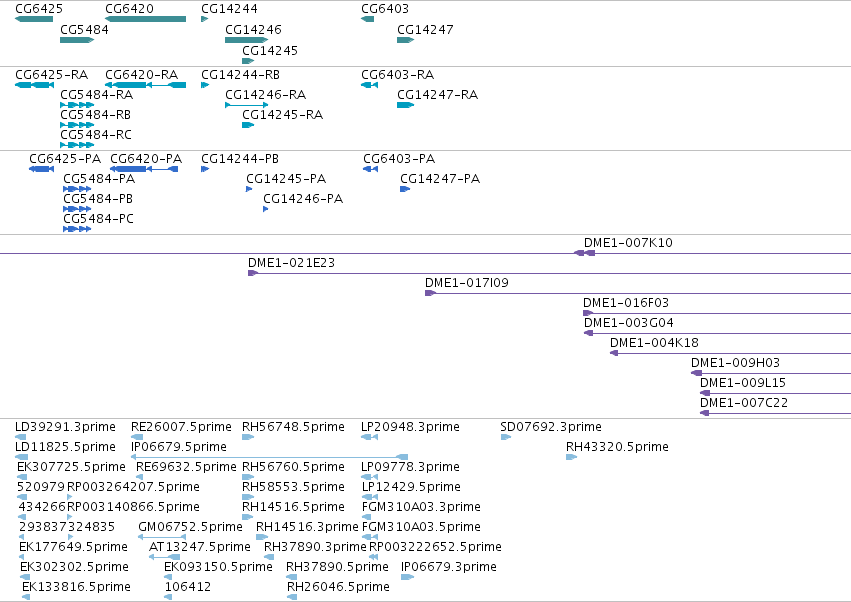This screenshot has width=851, height=602.
Task: Click the CG5484-RA transcript label
Action: click(97, 94)
